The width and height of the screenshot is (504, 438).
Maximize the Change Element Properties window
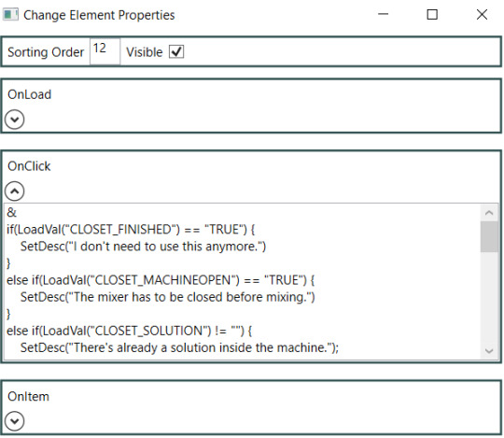point(432,14)
